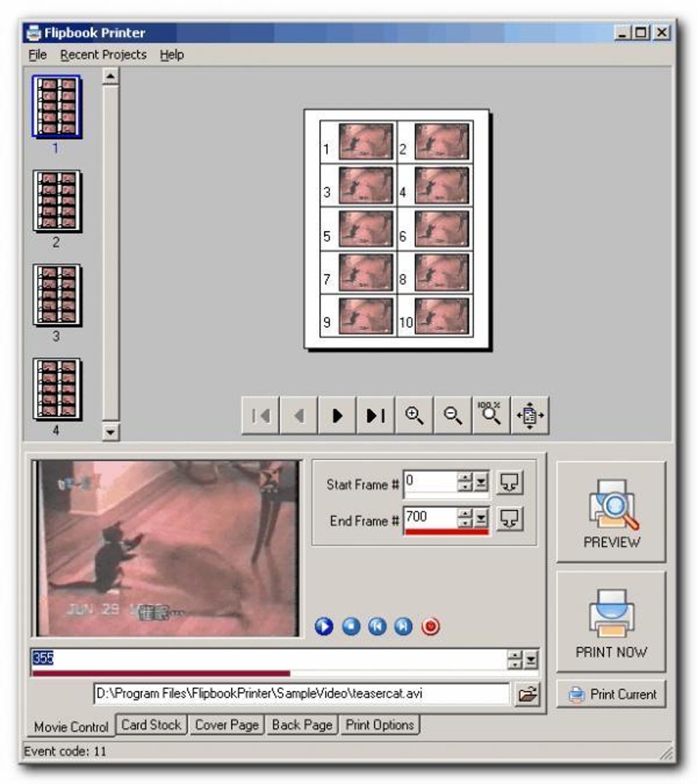The width and height of the screenshot is (697, 784).
Task: Switch to the Back Page tab
Action: pyautogui.click(x=302, y=725)
